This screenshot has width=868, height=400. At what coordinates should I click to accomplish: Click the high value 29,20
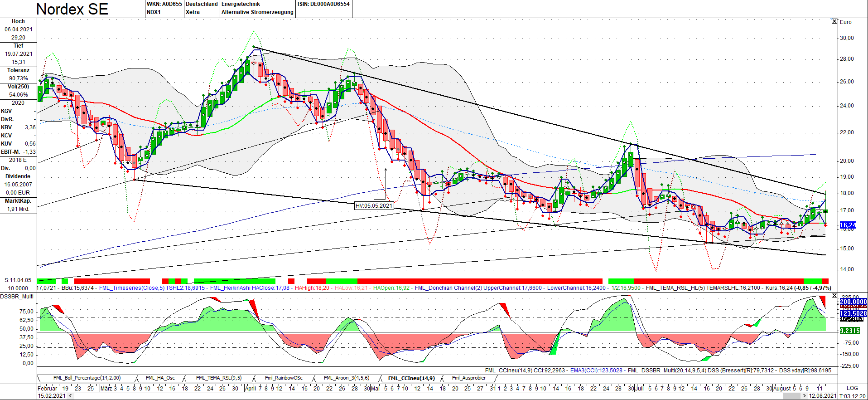click(x=19, y=38)
